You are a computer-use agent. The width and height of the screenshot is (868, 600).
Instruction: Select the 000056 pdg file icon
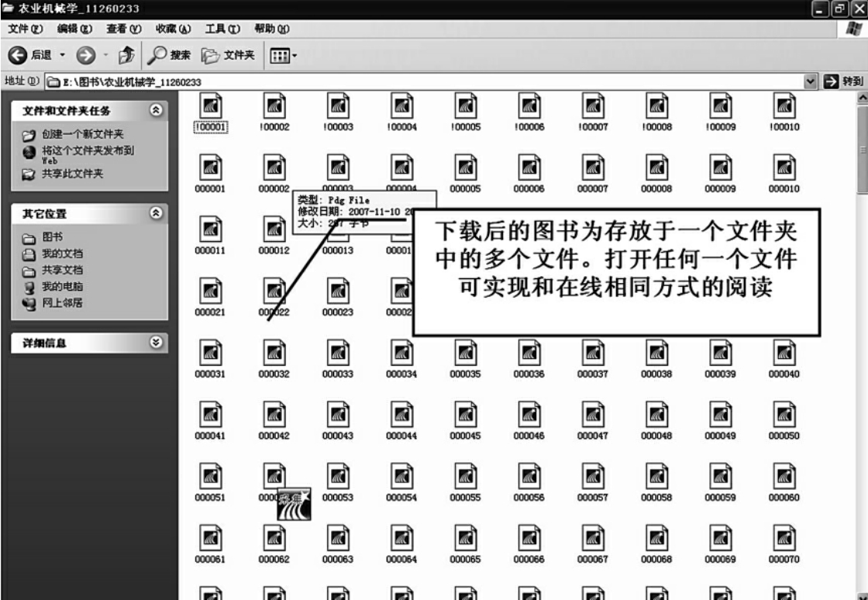pyautogui.click(x=529, y=477)
